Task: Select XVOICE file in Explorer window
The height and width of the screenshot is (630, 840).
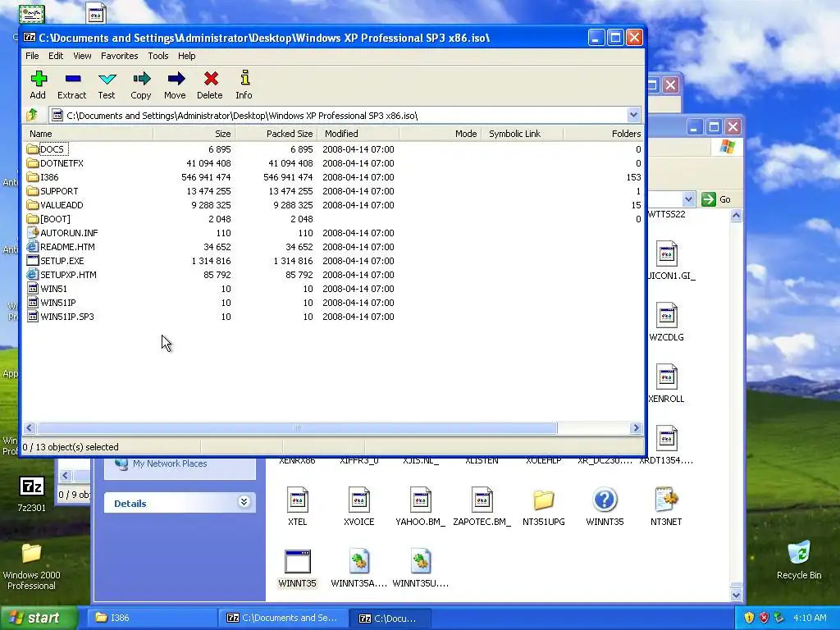Action: (x=359, y=507)
